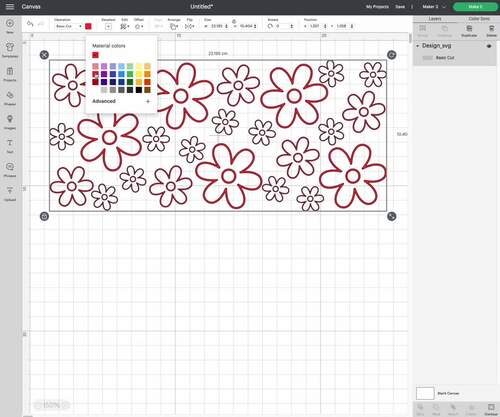Viewport: 500px width, 417px height.
Task: Select the brown swatch in the bottom row
Action: (147, 90)
